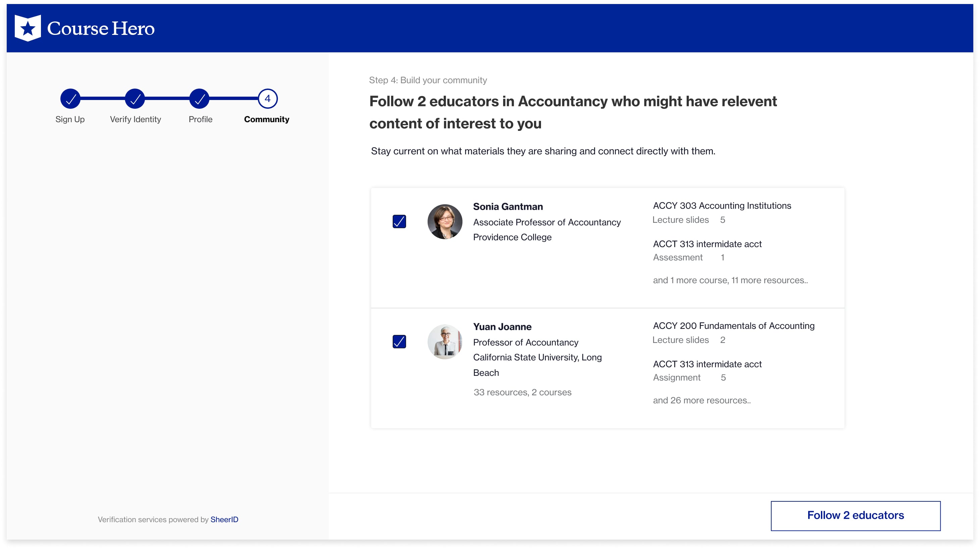Click the Sign Up step checkmark circle
The width and height of the screenshot is (980, 549).
(x=70, y=99)
